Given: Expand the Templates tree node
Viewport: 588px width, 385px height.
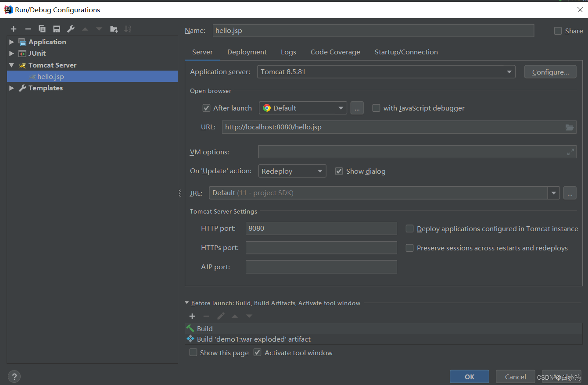Looking at the screenshot, I should (11, 88).
